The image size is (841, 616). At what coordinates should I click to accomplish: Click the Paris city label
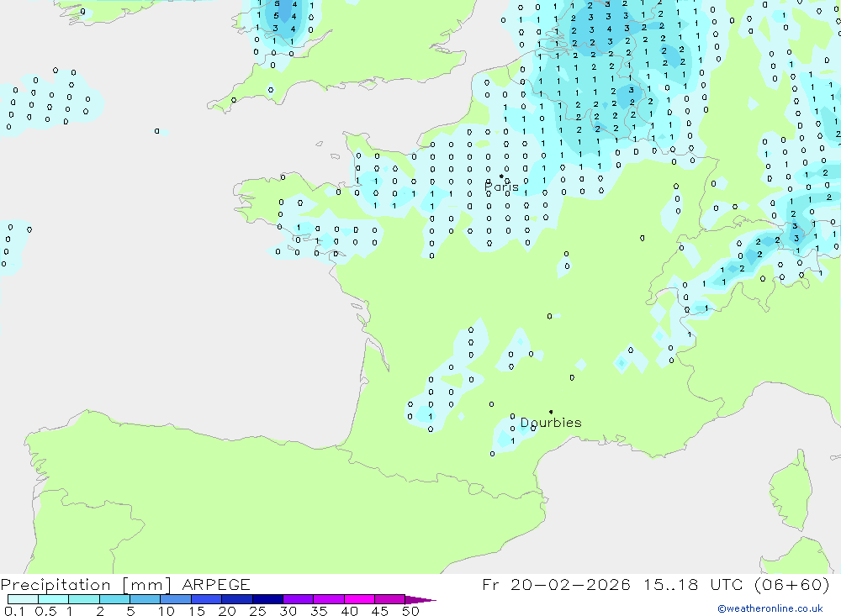[501, 187]
